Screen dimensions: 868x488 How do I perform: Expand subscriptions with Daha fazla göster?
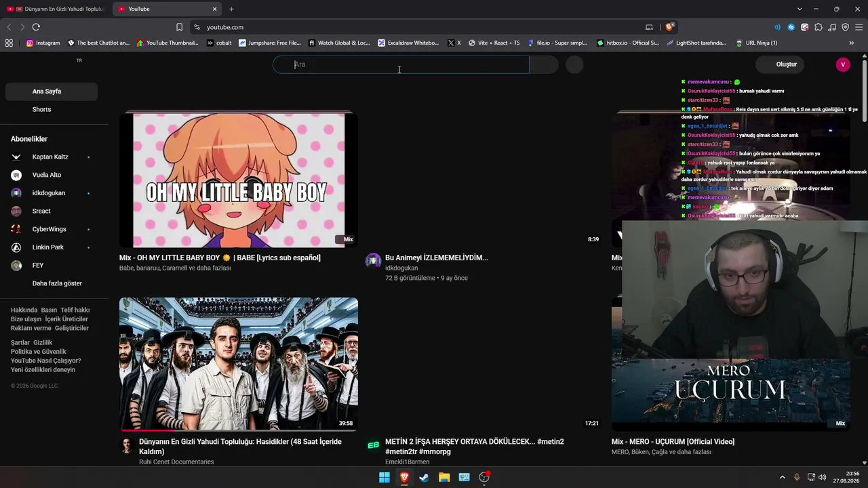57,283
